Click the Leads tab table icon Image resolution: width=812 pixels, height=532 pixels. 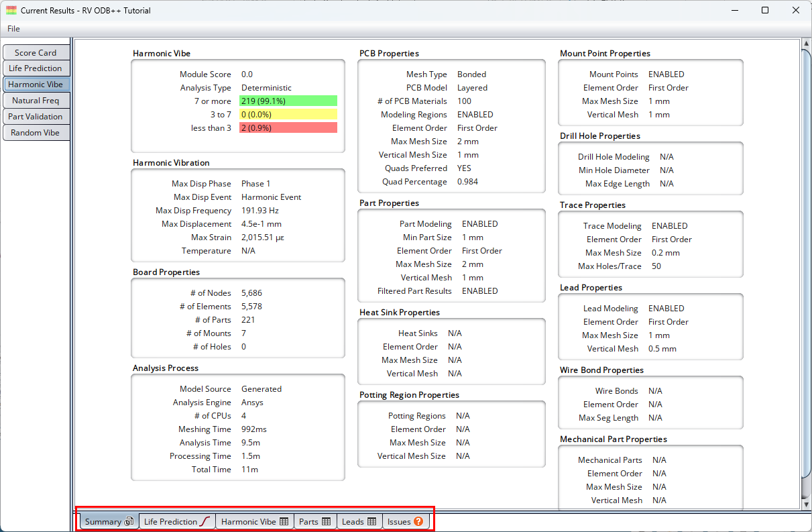(371, 521)
